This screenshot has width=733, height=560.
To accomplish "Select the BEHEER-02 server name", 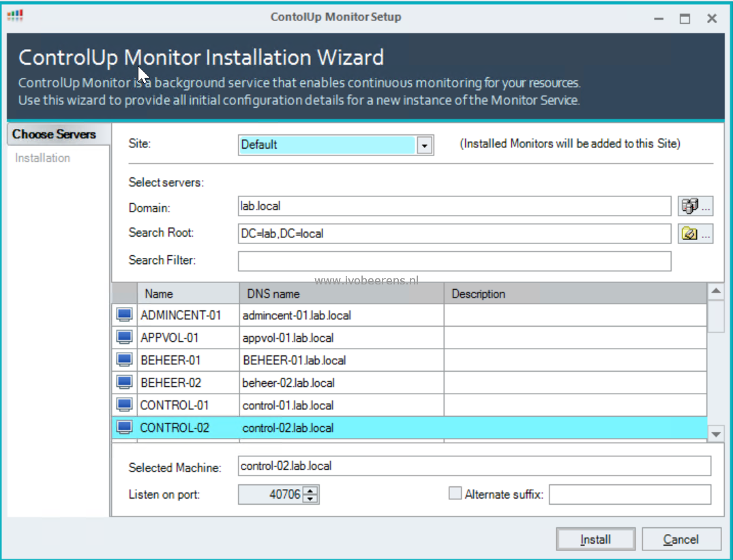I will click(170, 383).
